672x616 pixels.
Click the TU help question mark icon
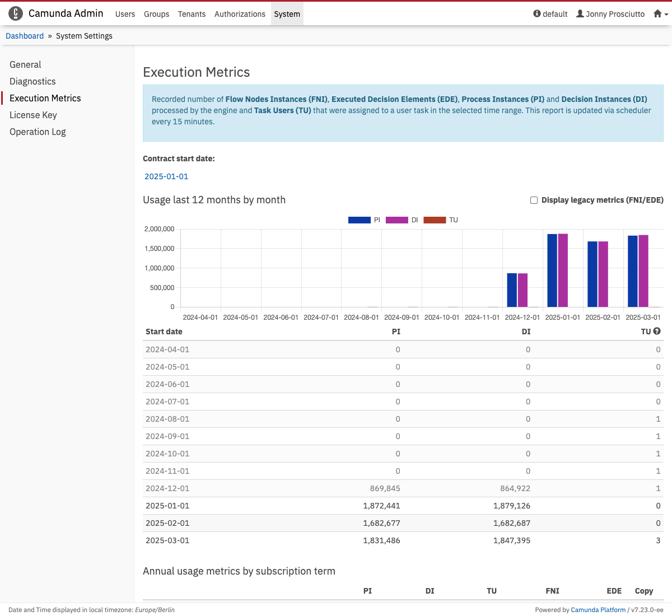tap(657, 332)
